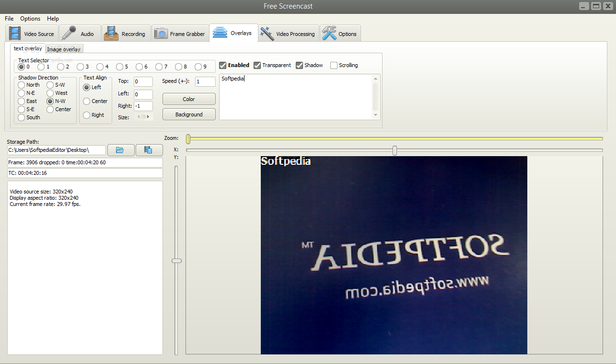Click the Zoom slider handle
The width and height of the screenshot is (616, 364).
pyautogui.click(x=188, y=138)
